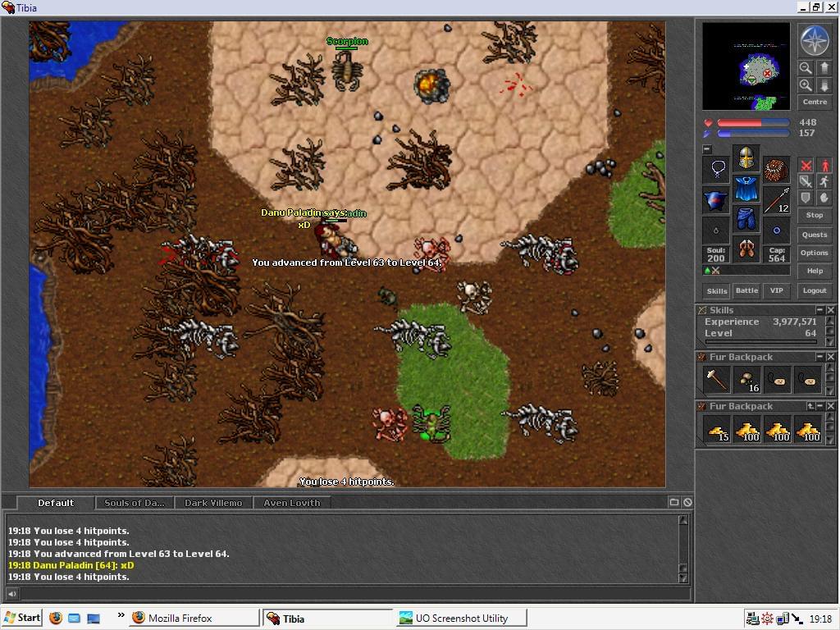Switch to the Default chat tab
Screen dimensions: 840x630
[x=56, y=503]
